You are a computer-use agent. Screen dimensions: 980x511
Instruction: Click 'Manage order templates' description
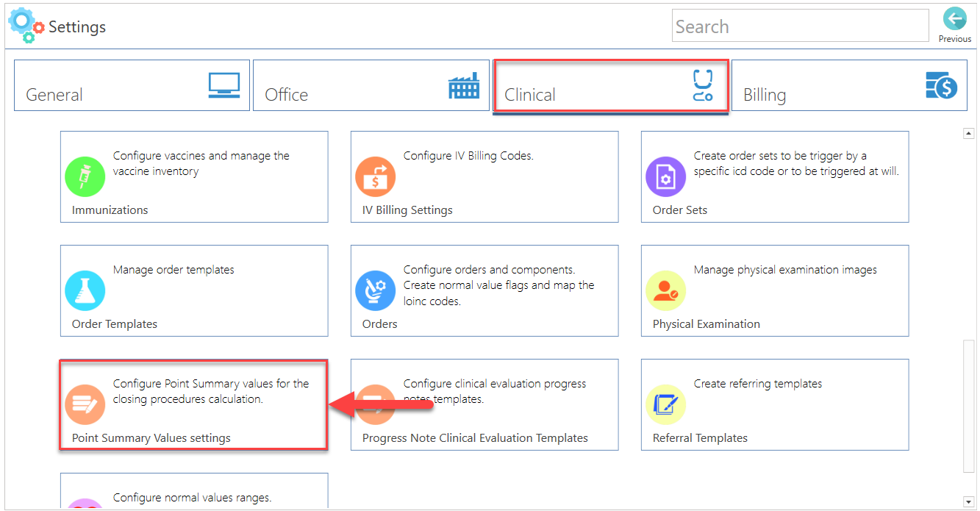(x=174, y=270)
